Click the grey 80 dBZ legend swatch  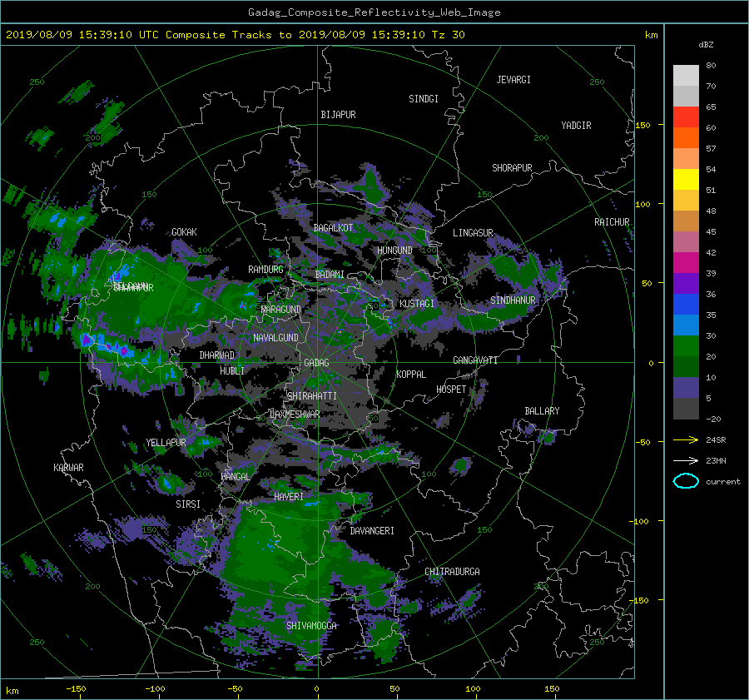(x=686, y=75)
